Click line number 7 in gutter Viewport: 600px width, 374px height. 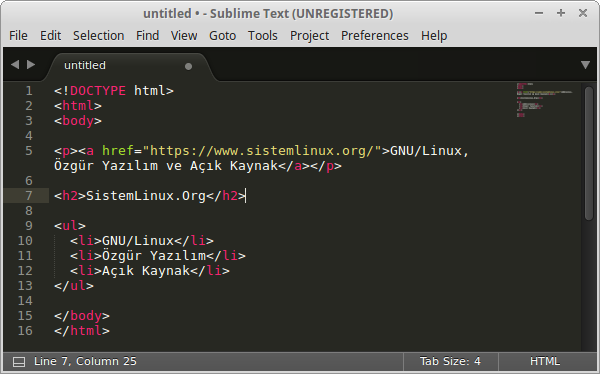[x=29, y=196]
